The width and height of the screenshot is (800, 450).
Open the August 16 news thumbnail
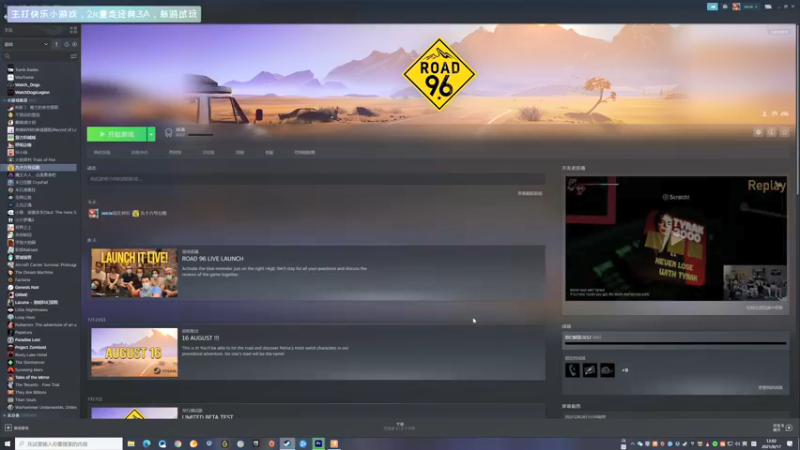(x=134, y=353)
